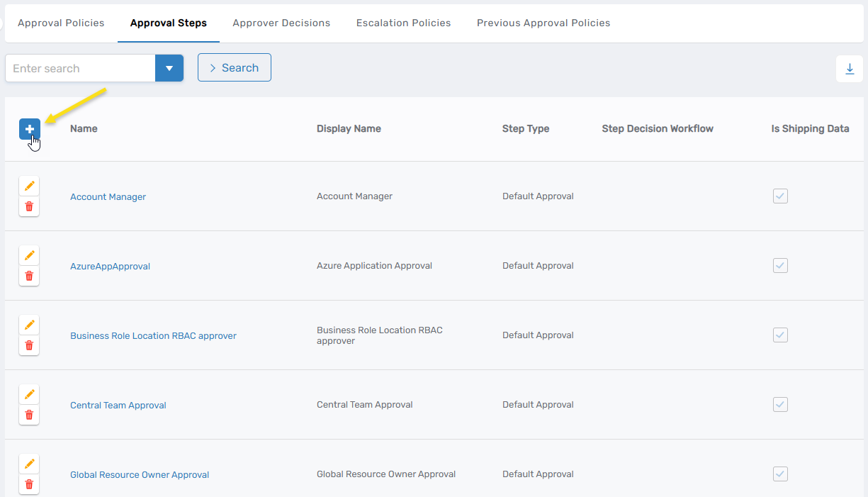Delete the Account Manager approval step
This screenshot has width=868, height=497.
pyautogui.click(x=29, y=206)
